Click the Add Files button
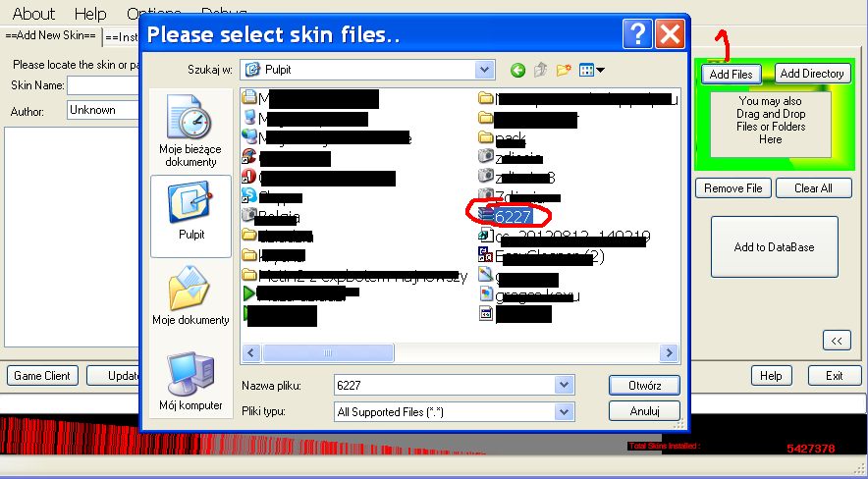Screen dimensions: 868x479 [x=732, y=75]
